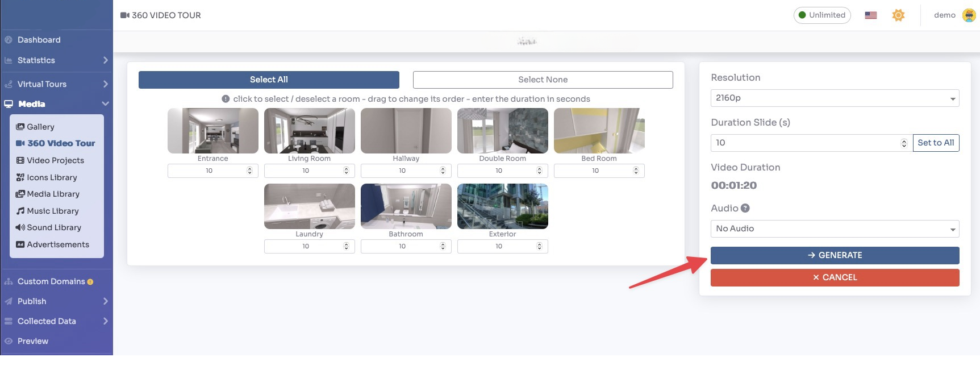Click the Media Library images icon
The width and height of the screenshot is (980, 382).
pyautogui.click(x=20, y=194)
